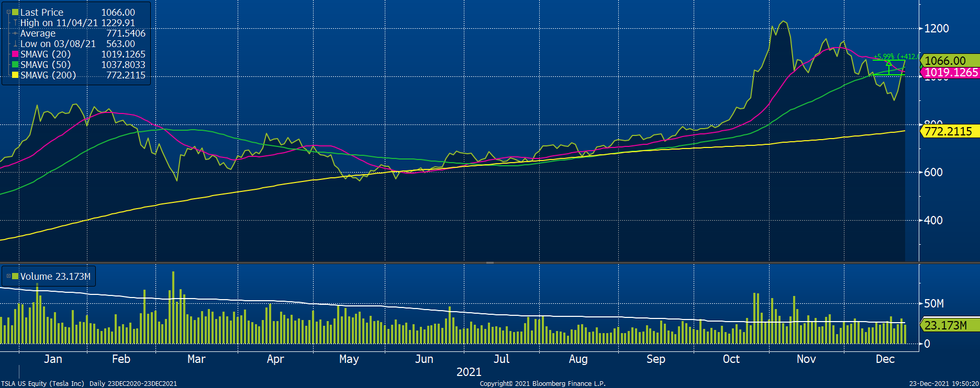Click the 0 volume axis label
The height and width of the screenshot is (388, 980).
(927, 344)
